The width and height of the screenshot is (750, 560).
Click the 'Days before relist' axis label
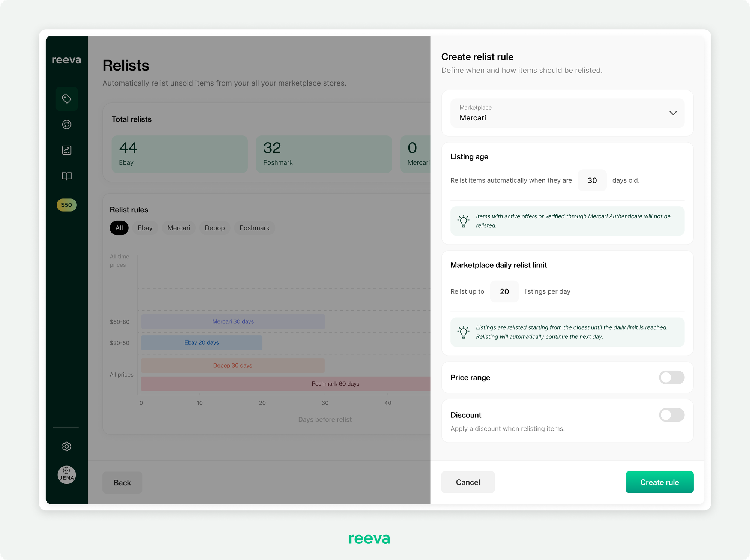[x=325, y=419]
